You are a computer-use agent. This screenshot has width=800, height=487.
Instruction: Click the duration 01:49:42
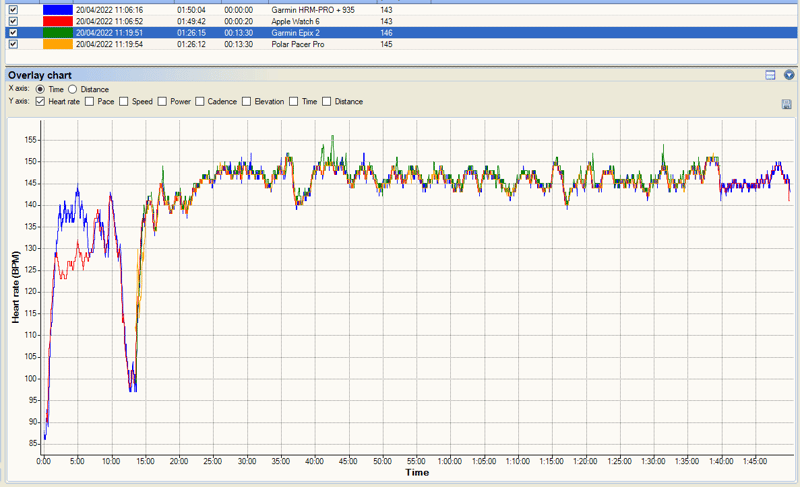191,21
